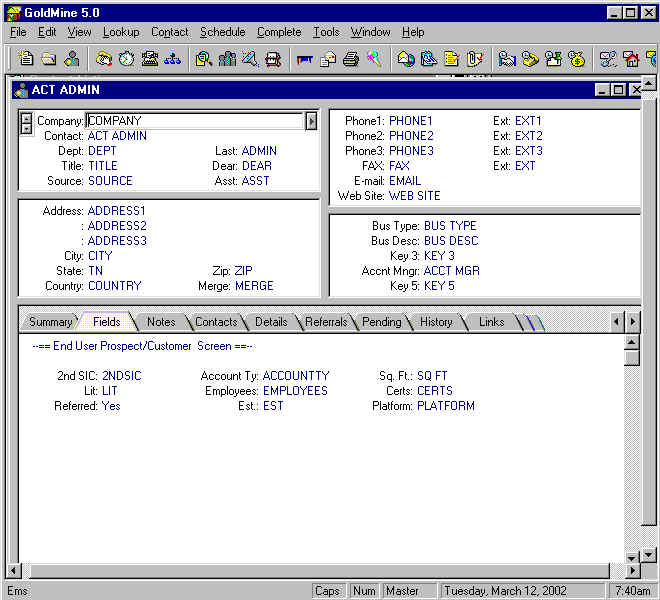Screen dimensions: 660x600
Task: Click the E-mail field label
Action: point(369,181)
